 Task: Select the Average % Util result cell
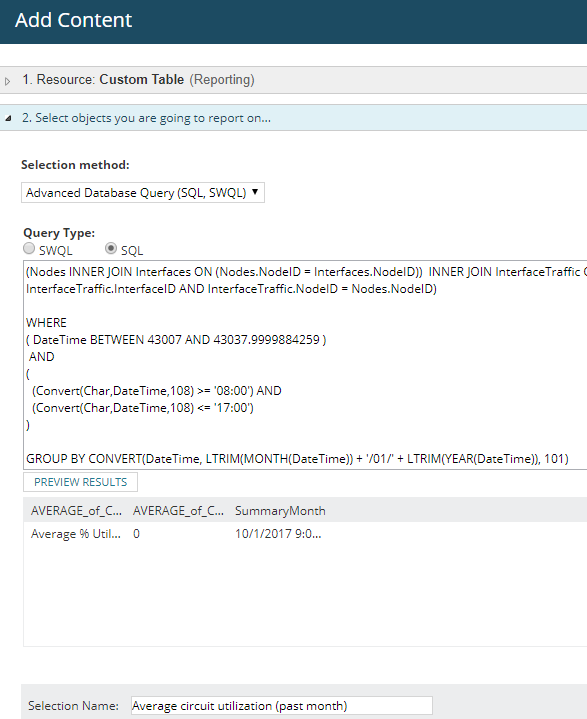pyautogui.click(x=76, y=534)
